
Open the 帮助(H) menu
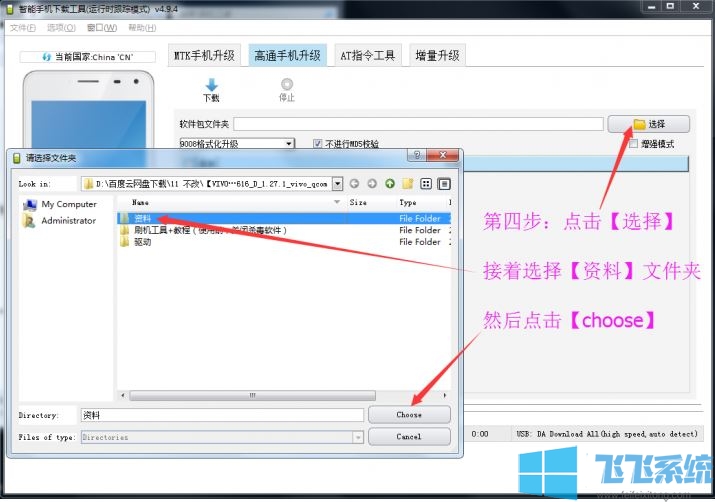click(x=142, y=28)
